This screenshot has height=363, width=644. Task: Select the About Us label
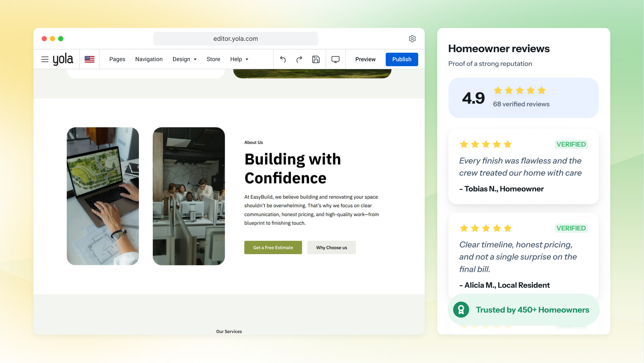(254, 142)
